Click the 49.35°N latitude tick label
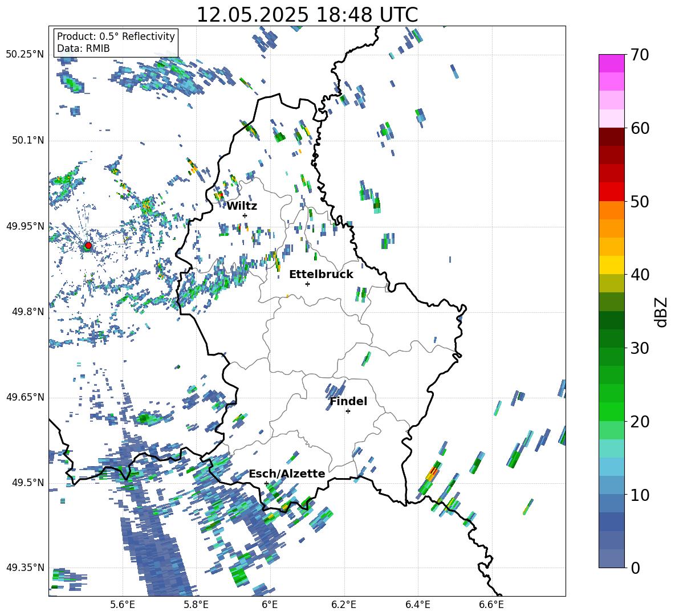Screen dimensions: 675x616 (25, 568)
